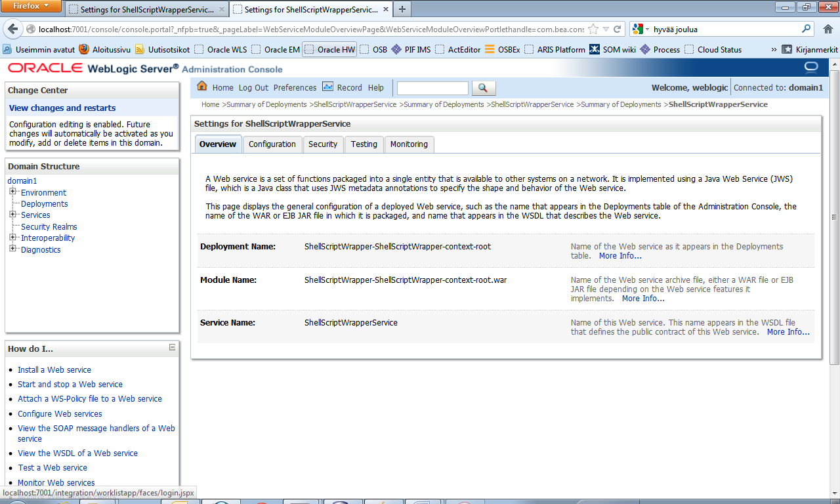Viewport: 840px width, 504px height.
Task: Click the Home breadcrumb link
Action: (x=210, y=104)
